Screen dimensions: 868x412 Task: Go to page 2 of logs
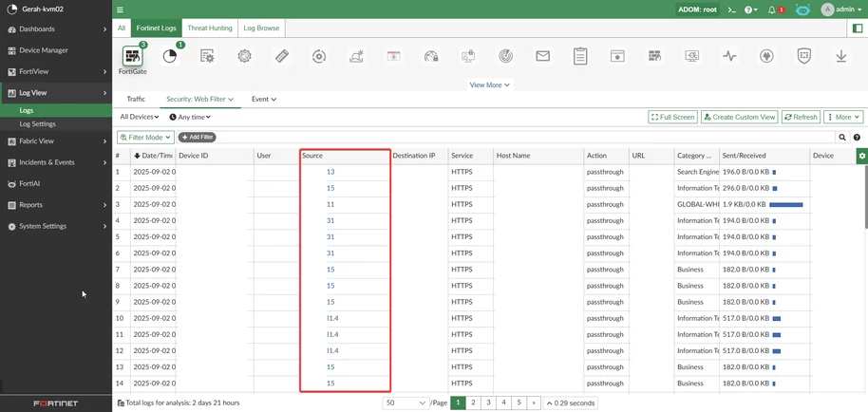click(473, 403)
